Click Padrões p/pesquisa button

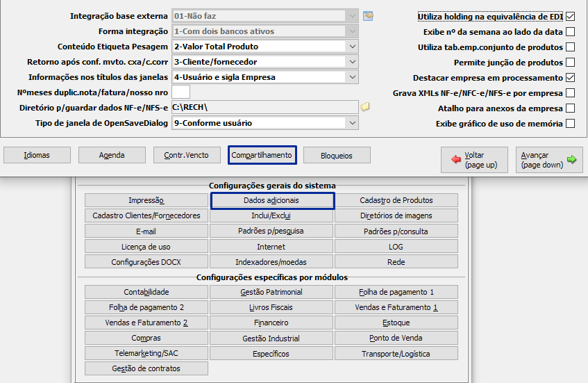(271, 231)
